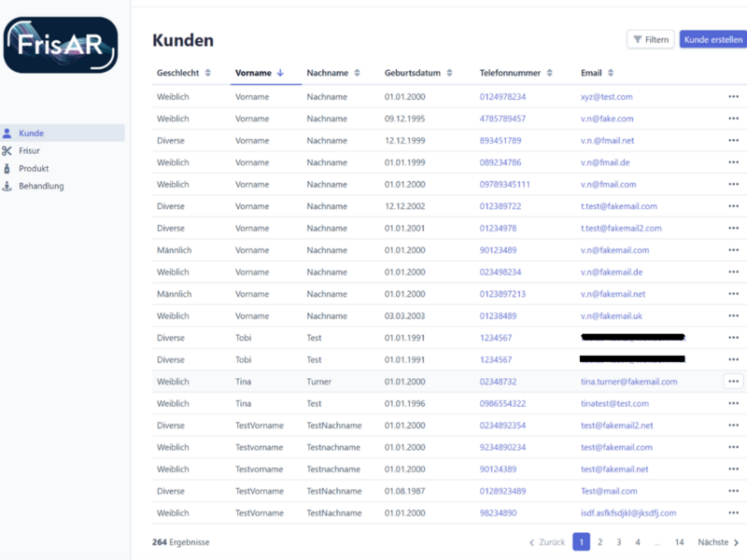The width and height of the screenshot is (747, 560).
Task: Jump to page 14 of results
Action: coord(680,542)
